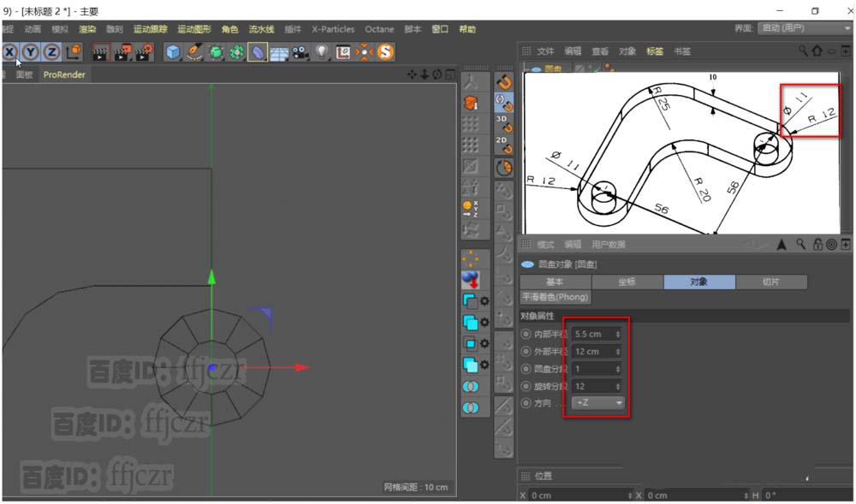Click the viewport move navigation icon
The image size is (856, 504).
413,74
